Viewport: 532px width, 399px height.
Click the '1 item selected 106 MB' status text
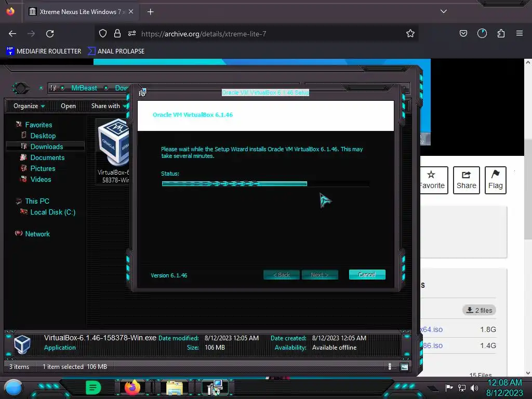click(x=75, y=367)
